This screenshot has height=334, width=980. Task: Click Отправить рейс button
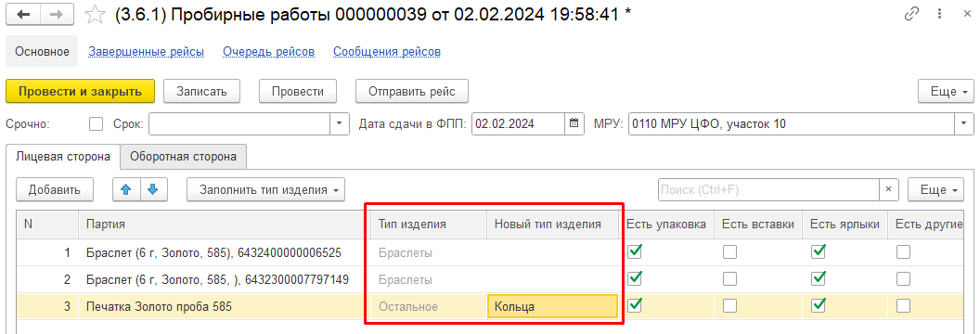(x=412, y=91)
